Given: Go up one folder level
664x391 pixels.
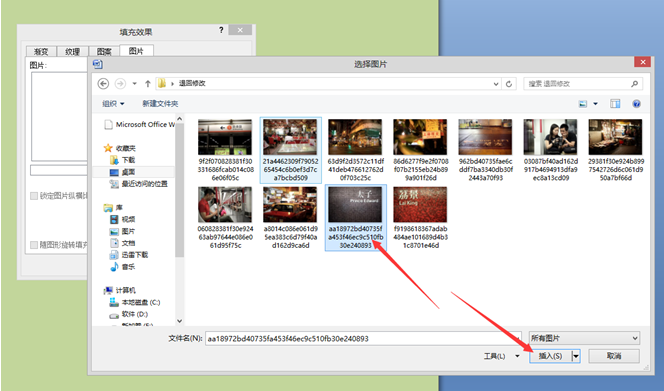Looking at the screenshot, I should [x=148, y=83].
